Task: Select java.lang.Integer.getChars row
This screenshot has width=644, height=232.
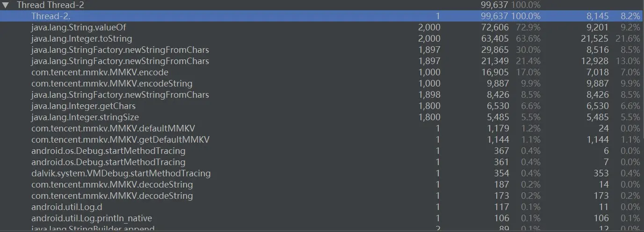Action: pos(322,106)
